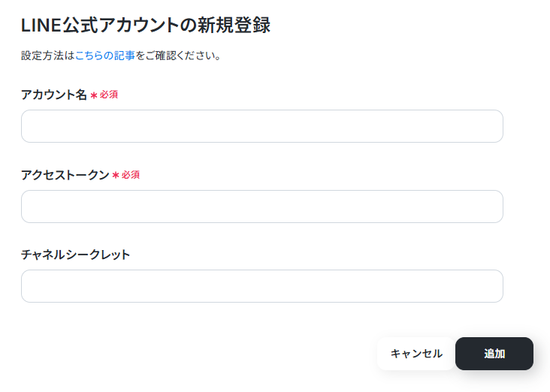The height and width of the screenshot is (392, 550).
Task: Focus the チャネルシークレット text field
Action: pyautogui.click(x=262, y=286)
